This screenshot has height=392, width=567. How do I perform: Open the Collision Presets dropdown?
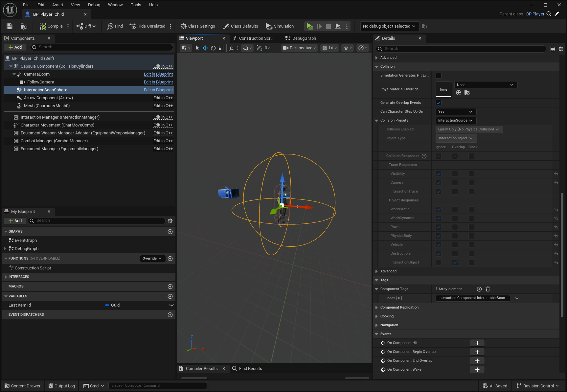[x=456, y=120]
